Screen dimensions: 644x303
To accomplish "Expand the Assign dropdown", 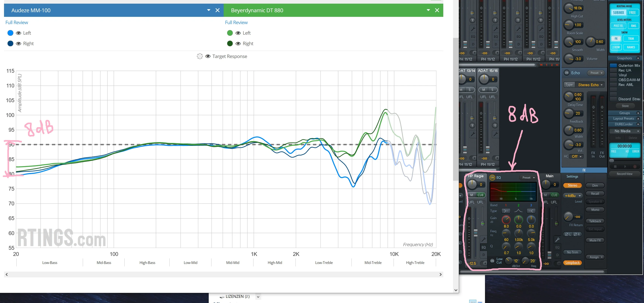I will [595, 257].
